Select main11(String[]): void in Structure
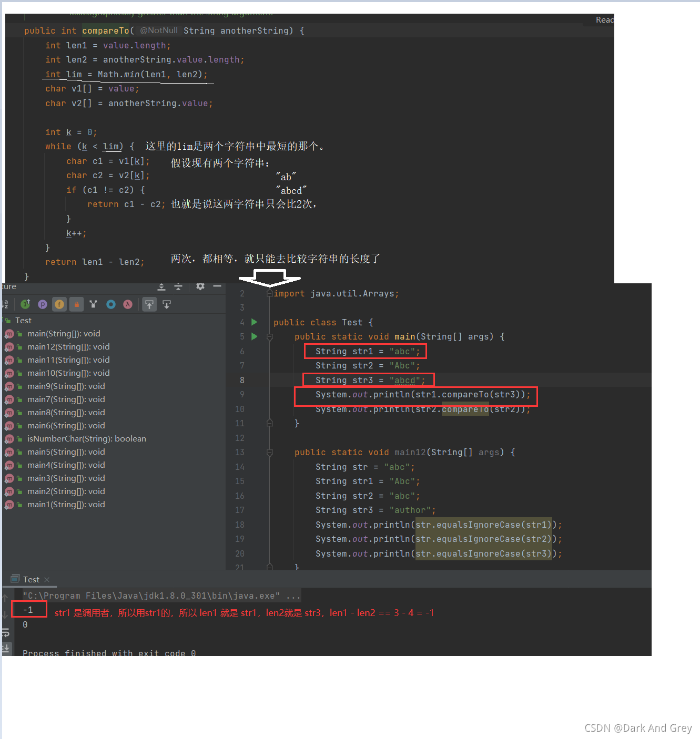This screenshot has width=700, height=739. (x=68, y=360)
